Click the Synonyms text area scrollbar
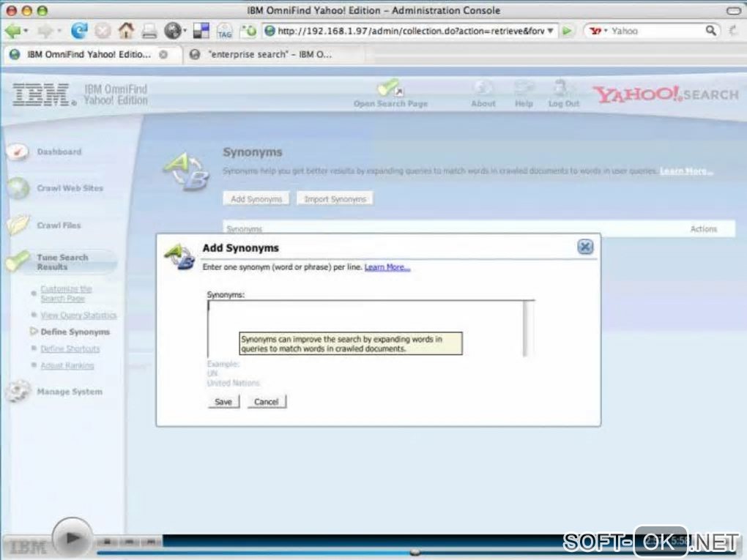 528,329
